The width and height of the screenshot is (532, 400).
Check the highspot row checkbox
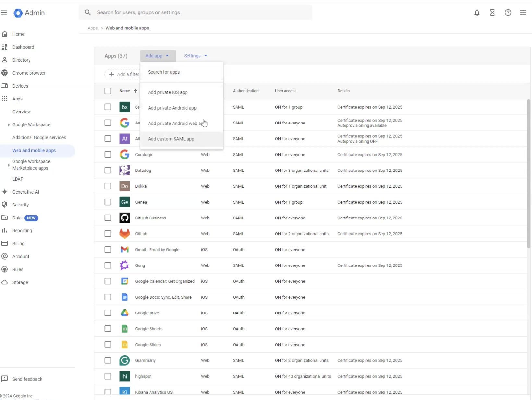[108, 376]
